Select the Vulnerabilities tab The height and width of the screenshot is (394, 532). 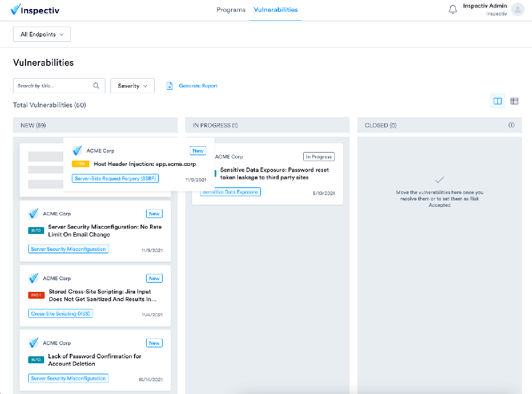[x=275, y=10]
